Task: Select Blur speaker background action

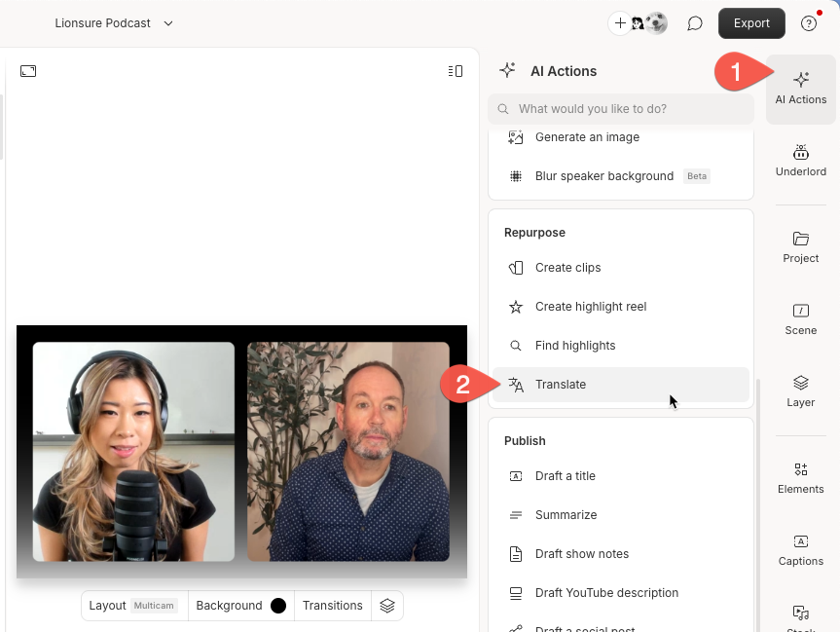Action: tap(620, 176)
